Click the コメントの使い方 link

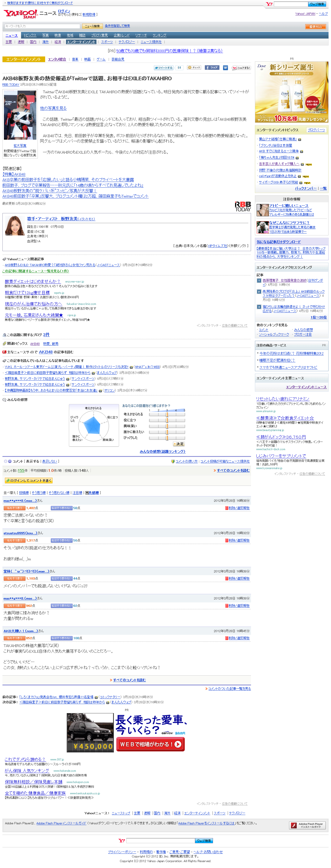point(186,461)
